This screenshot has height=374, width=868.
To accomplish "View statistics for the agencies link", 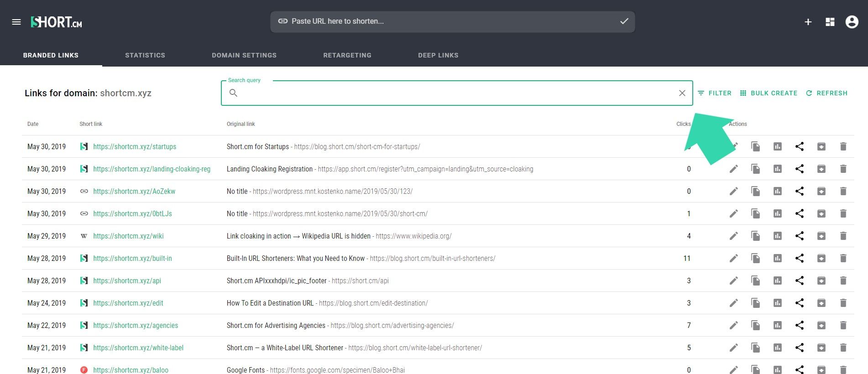I will pyautogui.click(x=778, y=325).
